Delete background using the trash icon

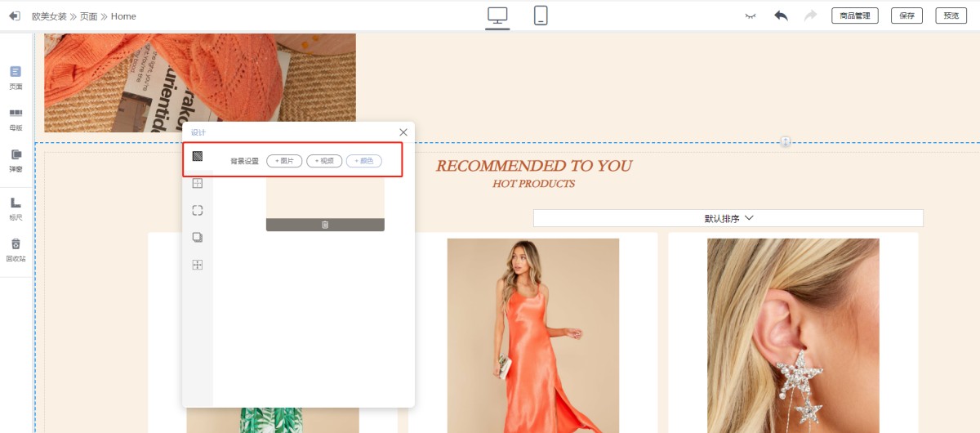click(x=324, y=225)
